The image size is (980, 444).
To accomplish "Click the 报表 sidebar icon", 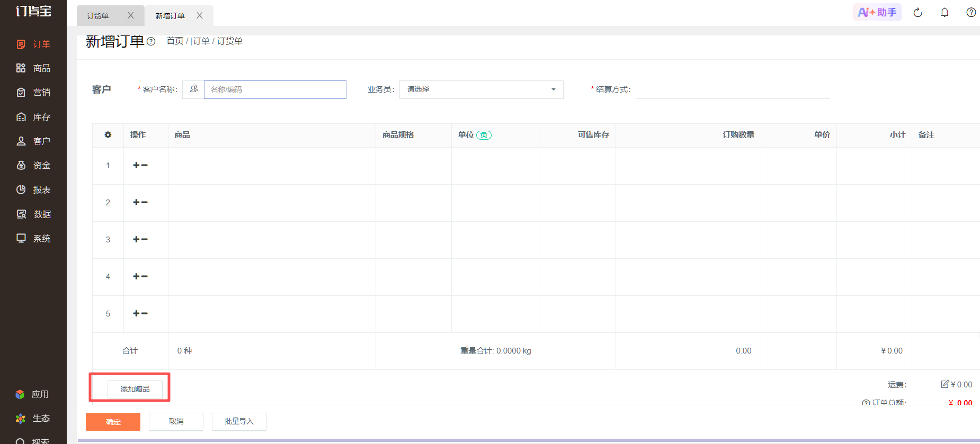I will [x=21, y=189].
